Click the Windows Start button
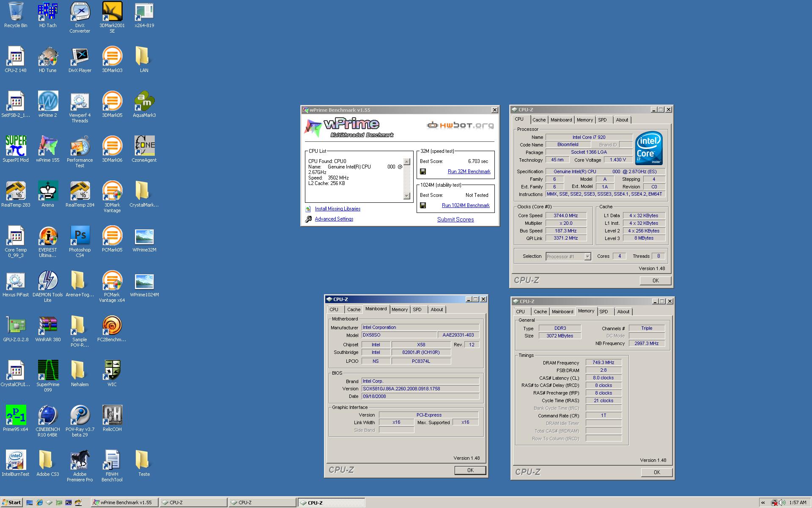This screenshot has width=812, height=508. click(11, 502)
